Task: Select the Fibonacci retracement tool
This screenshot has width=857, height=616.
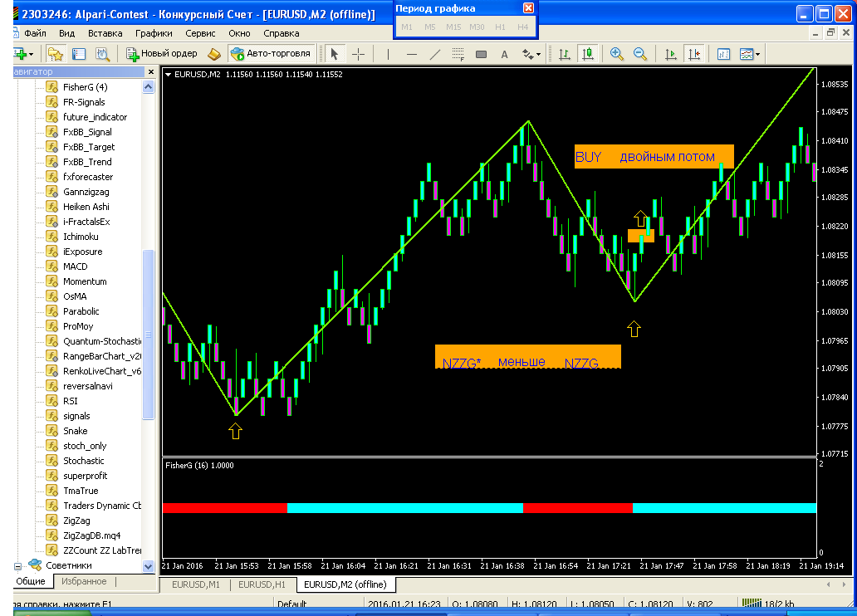Action: pyautogui.click(x=458, y=54)
